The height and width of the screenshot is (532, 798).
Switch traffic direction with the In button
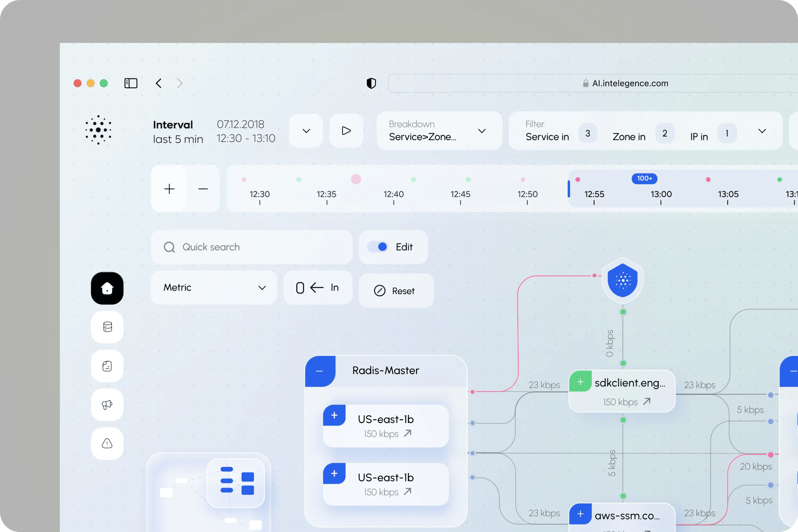[318, 287]
